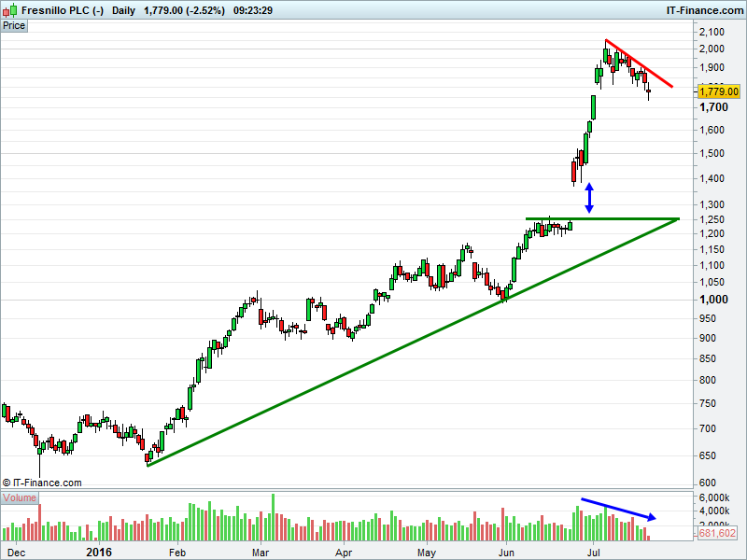Click the 1,200 price axis label
The width and height of the screenshot is (747, 560).
pos(712,233)
